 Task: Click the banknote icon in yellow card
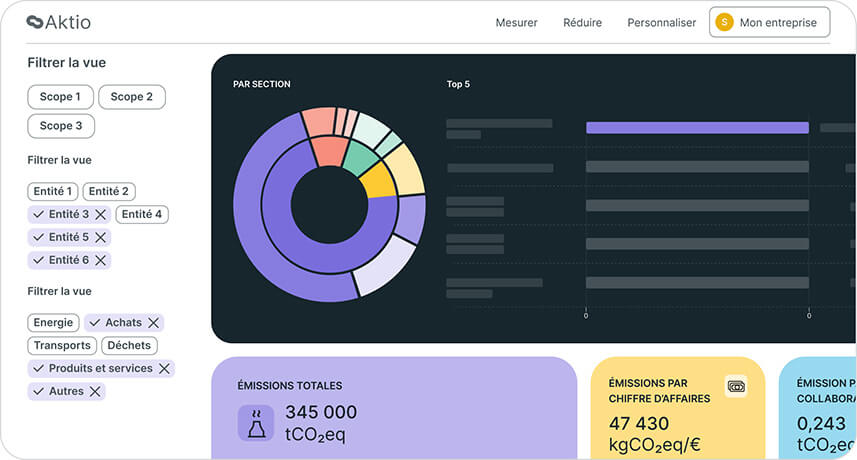(736, 387)
